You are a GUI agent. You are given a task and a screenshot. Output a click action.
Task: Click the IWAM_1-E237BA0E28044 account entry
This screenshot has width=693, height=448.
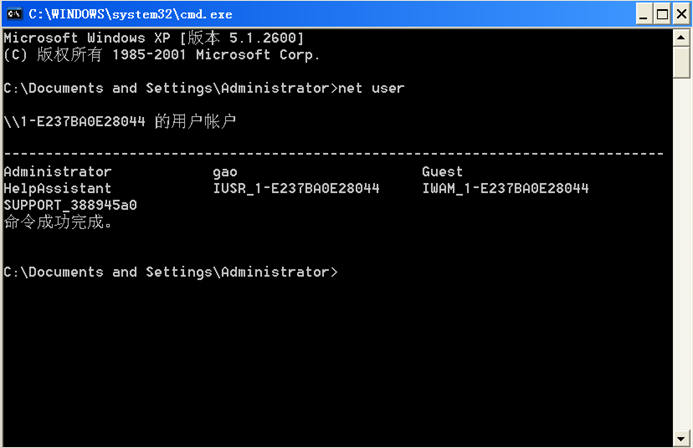click(505, 189)
